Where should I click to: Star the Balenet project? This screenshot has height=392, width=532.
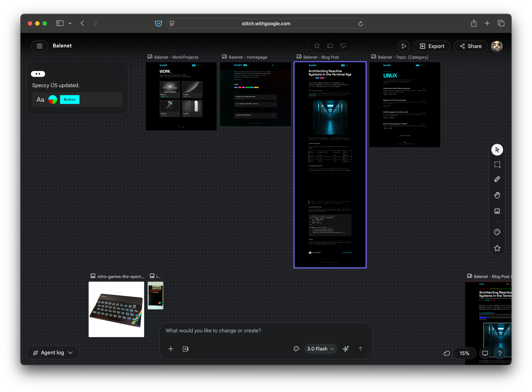317,45
